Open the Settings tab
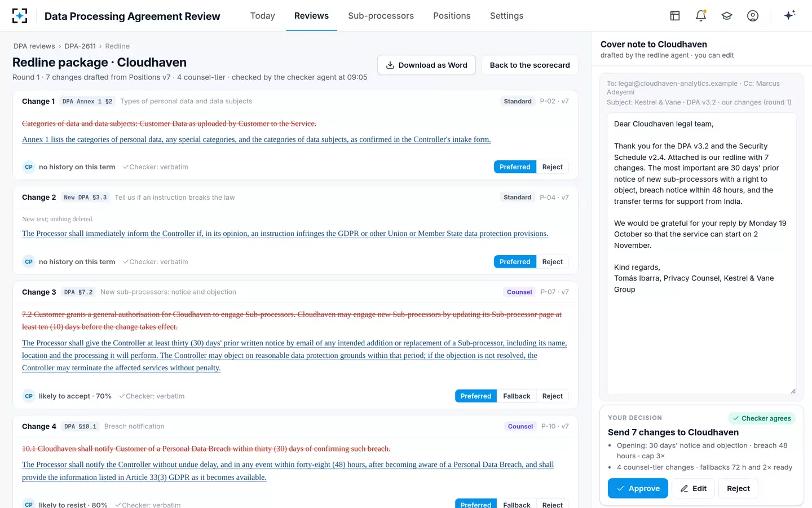 click(x=506, y=16)
